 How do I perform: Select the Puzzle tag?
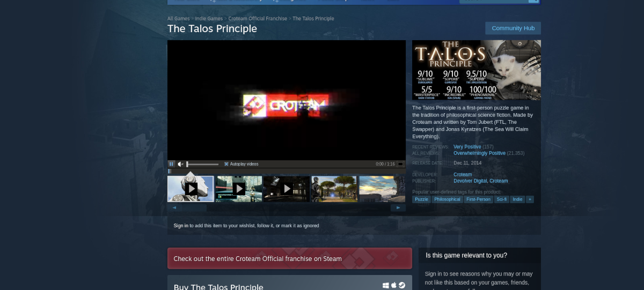click(421, 199)
